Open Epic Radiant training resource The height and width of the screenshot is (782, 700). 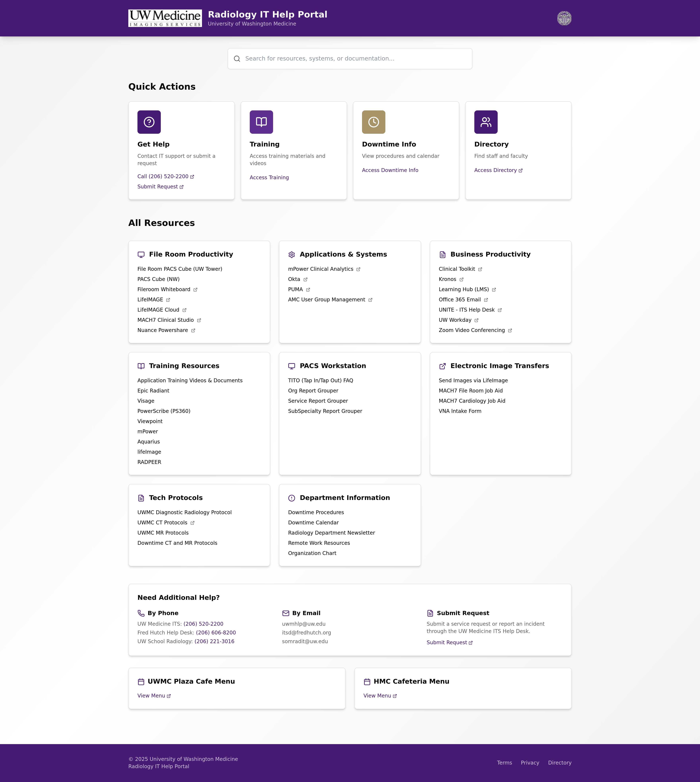[x=153, y=391]
